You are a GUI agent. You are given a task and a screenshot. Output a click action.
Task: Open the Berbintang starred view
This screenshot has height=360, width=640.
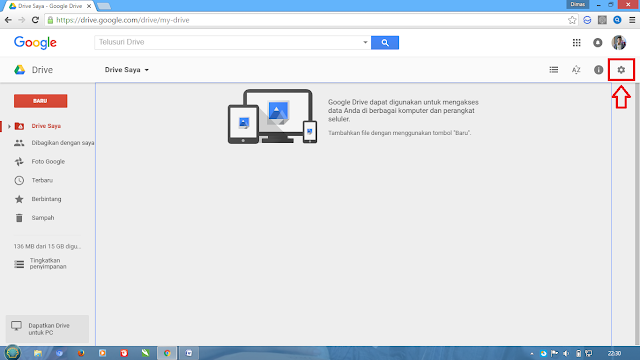(38, 199)
